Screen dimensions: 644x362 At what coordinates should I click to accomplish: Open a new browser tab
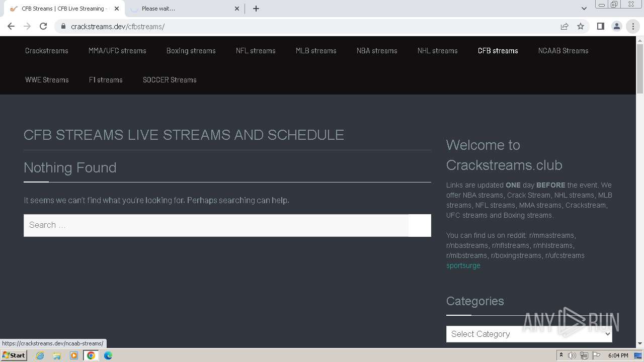coord(256,9)
